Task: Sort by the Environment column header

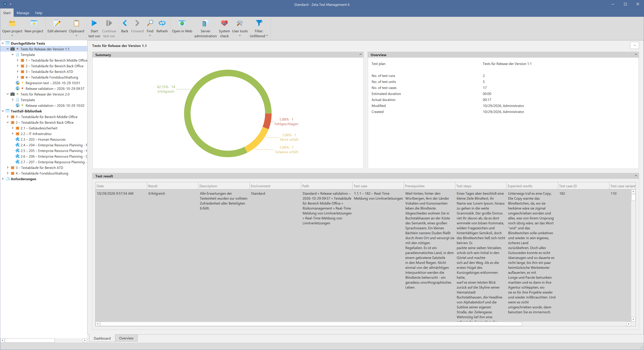Action: tap(275, 186)
